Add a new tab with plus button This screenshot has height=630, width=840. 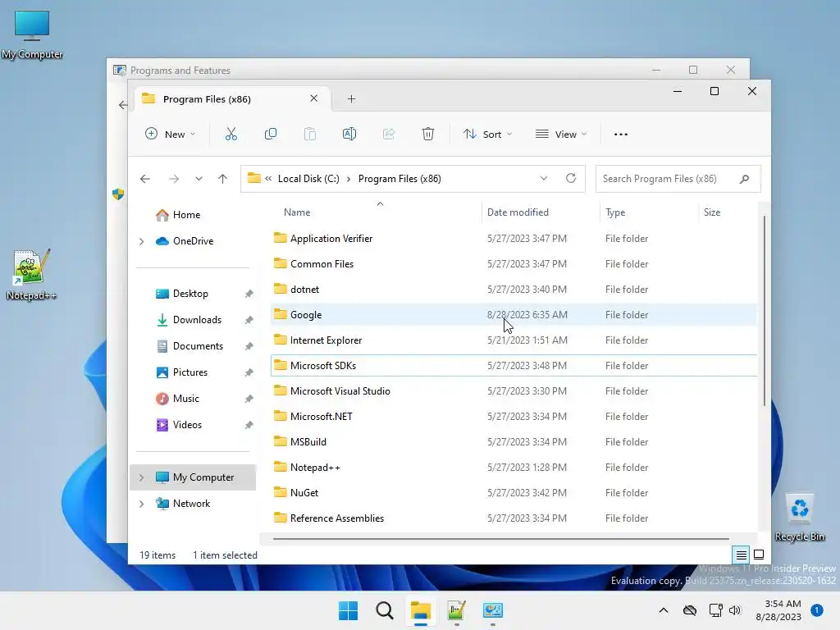[x=351, y=99]
